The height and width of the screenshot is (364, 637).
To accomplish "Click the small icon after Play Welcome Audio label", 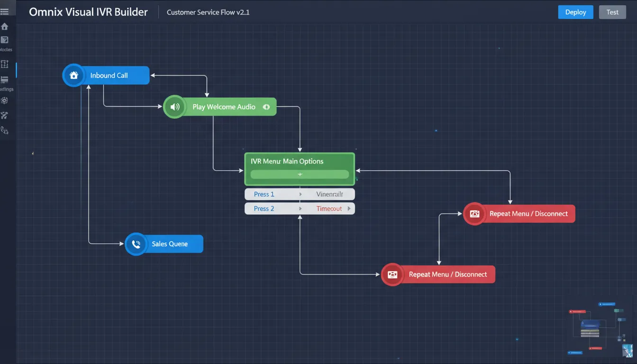I will click(x=266, y=107).
